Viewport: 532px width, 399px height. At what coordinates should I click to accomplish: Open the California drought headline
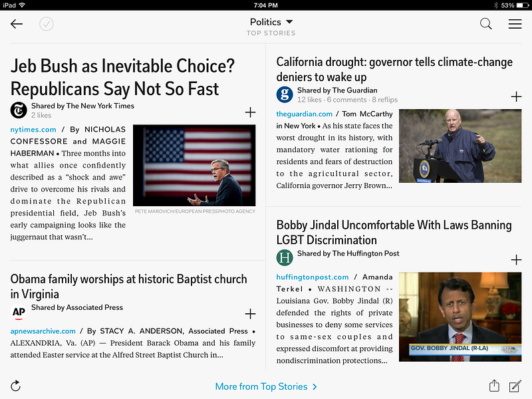click(x=394, y=69)
